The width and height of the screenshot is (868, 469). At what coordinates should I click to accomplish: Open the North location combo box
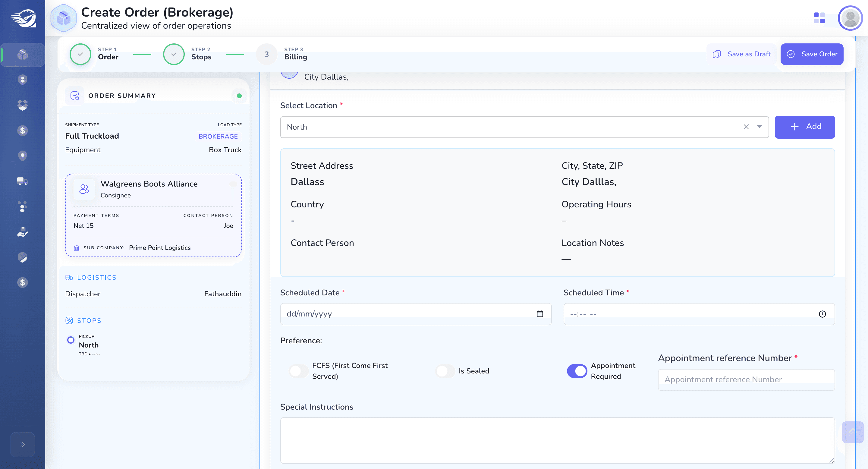tap(524, 127)
